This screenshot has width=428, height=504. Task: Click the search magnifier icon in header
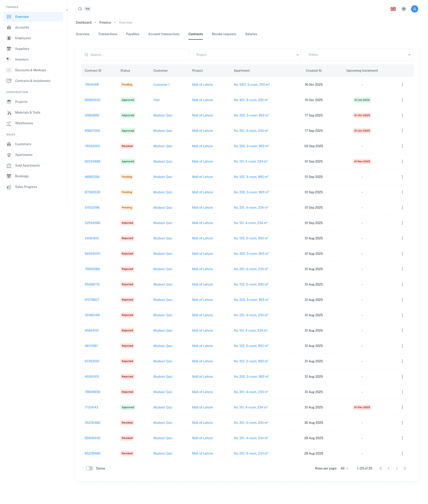point(80,9)
